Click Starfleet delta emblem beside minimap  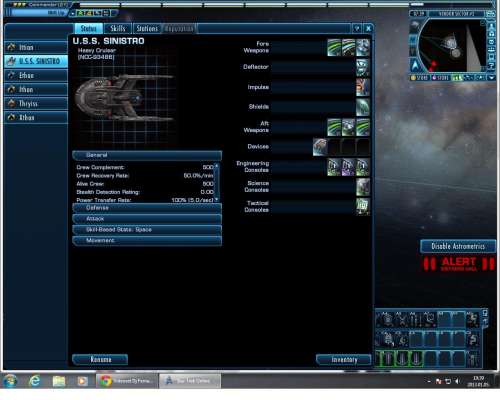click(415, 65)
